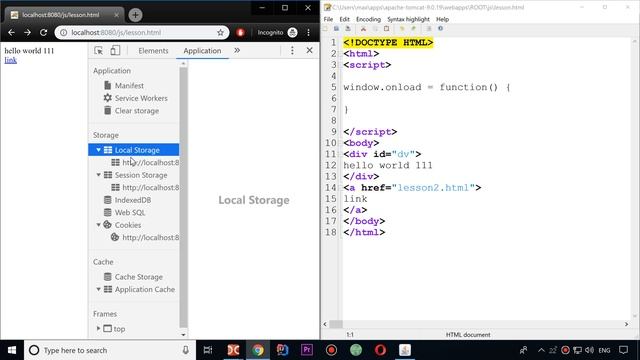Viewport: 640px width, 360px height.
Task: Open Task View on taskbar
Action: [208, 350]
